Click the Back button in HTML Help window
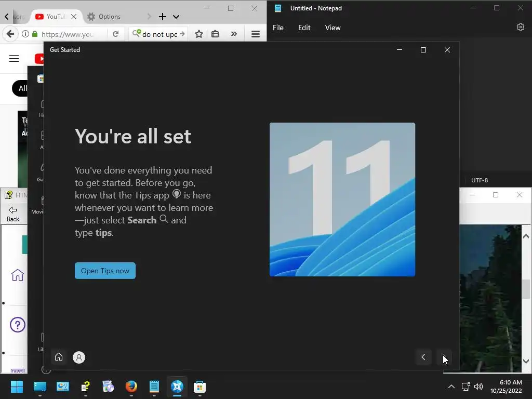532x399 pixels. 13,214
